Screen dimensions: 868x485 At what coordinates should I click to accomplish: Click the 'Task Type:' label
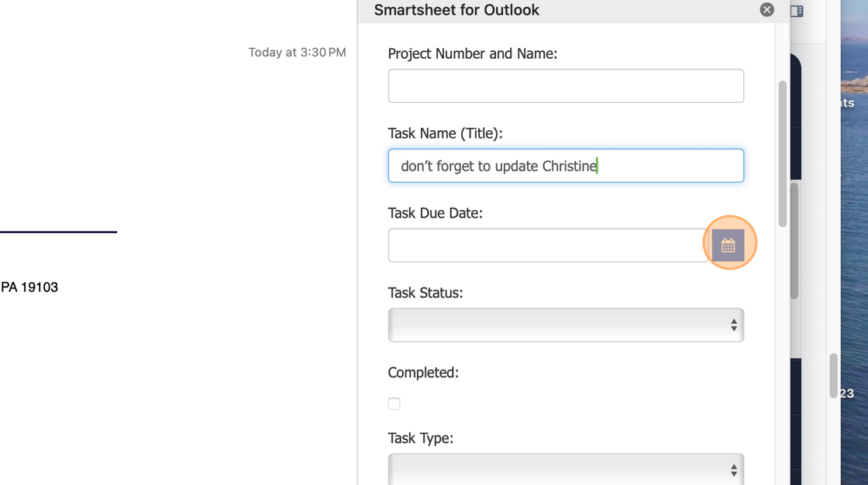click(421, 438)
